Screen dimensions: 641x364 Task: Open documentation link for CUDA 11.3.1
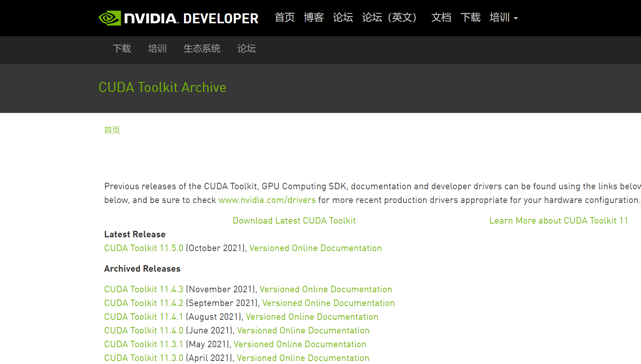300,344
